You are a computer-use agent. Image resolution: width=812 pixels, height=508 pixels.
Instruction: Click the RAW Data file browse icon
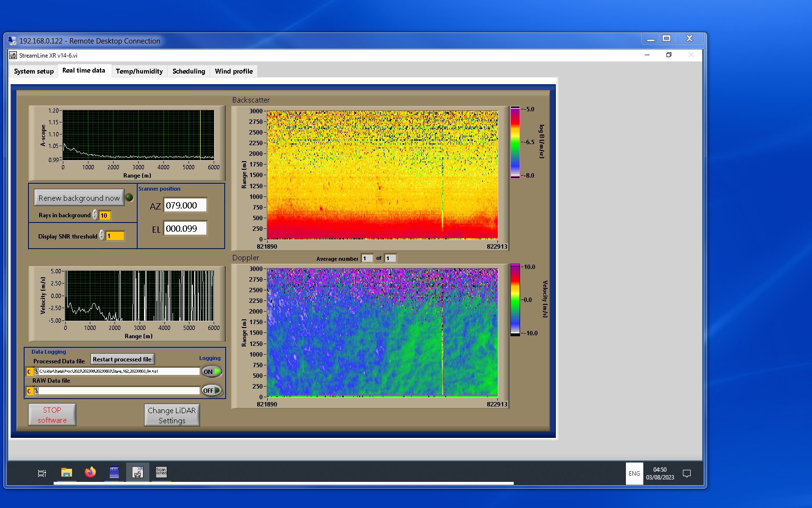pyautogui.click(x=36, y=391)
